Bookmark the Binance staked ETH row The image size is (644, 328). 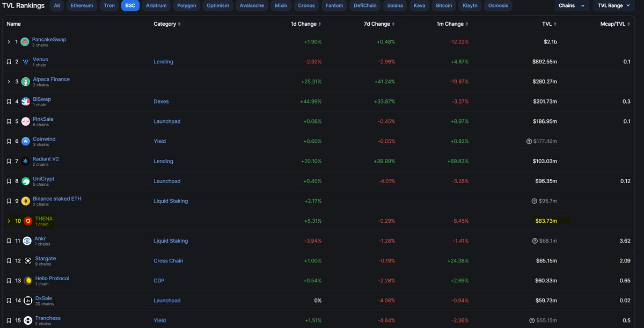(9, 201)
